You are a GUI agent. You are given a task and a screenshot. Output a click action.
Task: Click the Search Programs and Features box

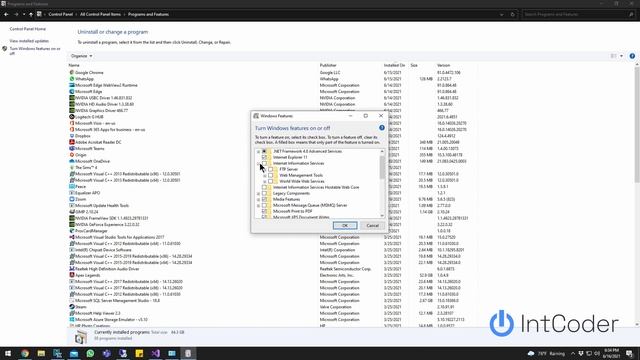click(x=579, y=14)
